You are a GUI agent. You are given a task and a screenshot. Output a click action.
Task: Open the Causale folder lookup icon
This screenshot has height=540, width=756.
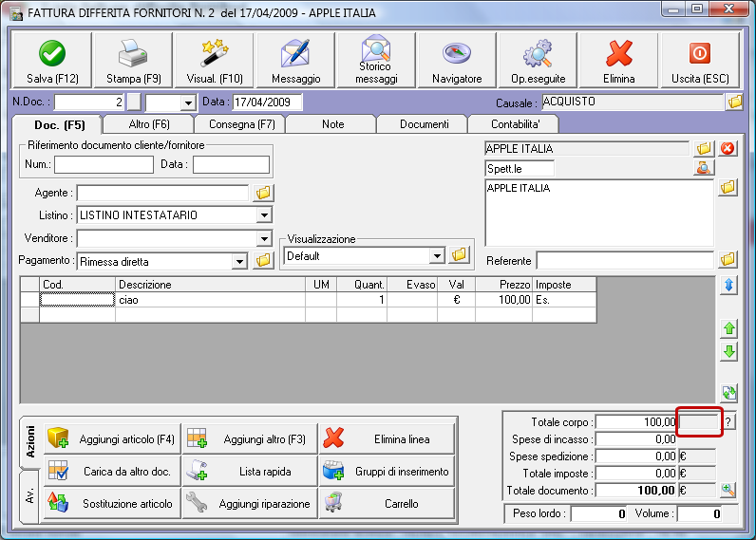pyautogui.click(x=734, y=102)
